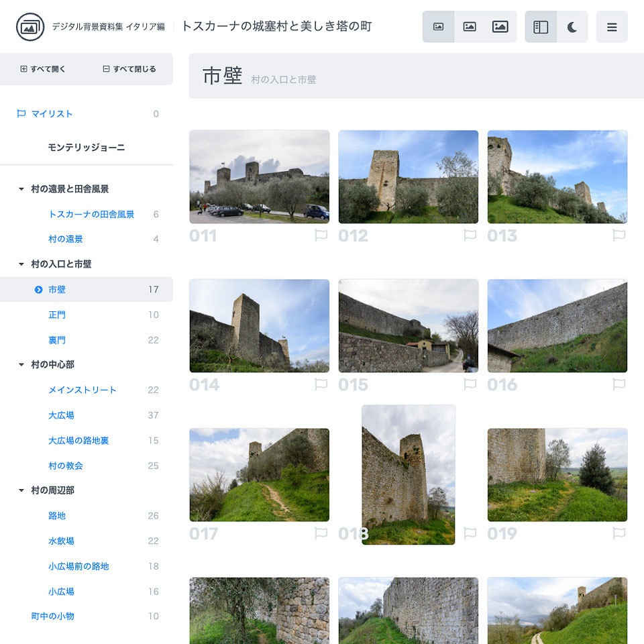Open トスカーナの田舎風景 category
The height and width of the screenshot is (644, 644).
91,215
